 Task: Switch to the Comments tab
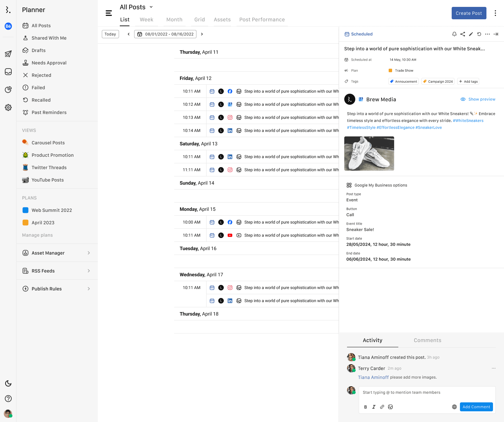pyautogui.click(x=427, y=340)
